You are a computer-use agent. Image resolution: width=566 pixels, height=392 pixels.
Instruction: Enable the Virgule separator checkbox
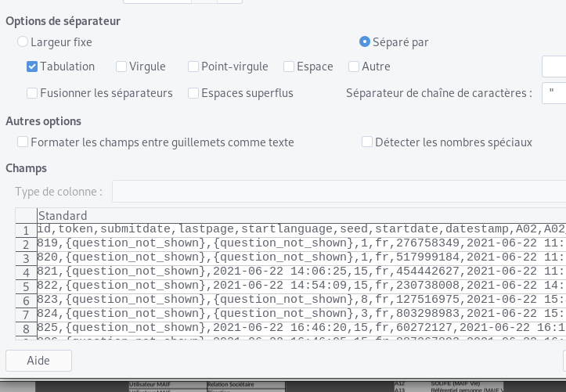(121, 67)
